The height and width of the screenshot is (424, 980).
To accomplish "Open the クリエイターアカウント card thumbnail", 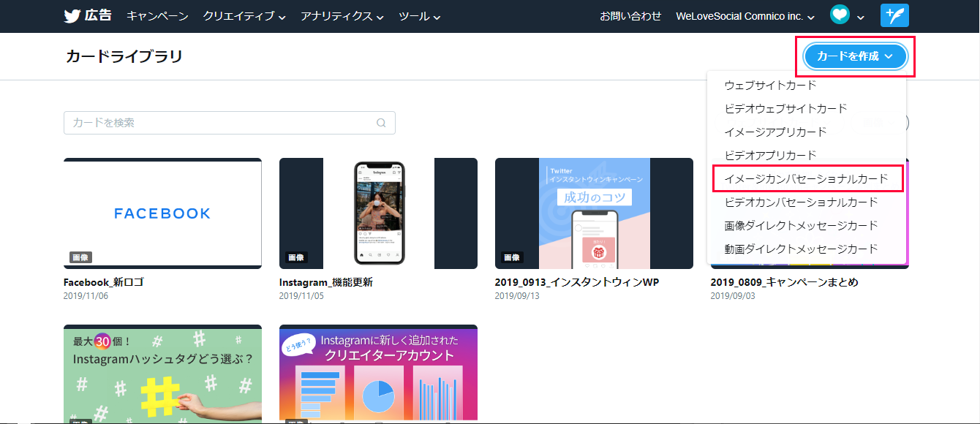I will [378, 374].
